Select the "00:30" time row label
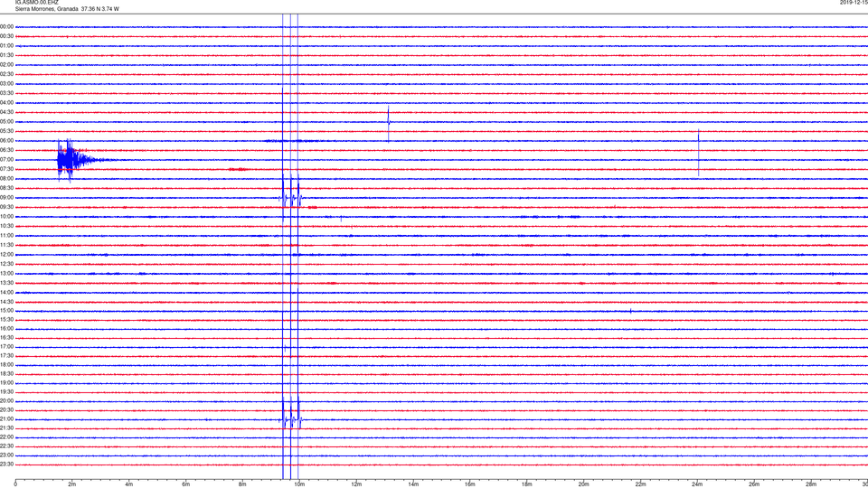Image resolution: width=868 pixels, height=488 pixels. coord(6,36)
